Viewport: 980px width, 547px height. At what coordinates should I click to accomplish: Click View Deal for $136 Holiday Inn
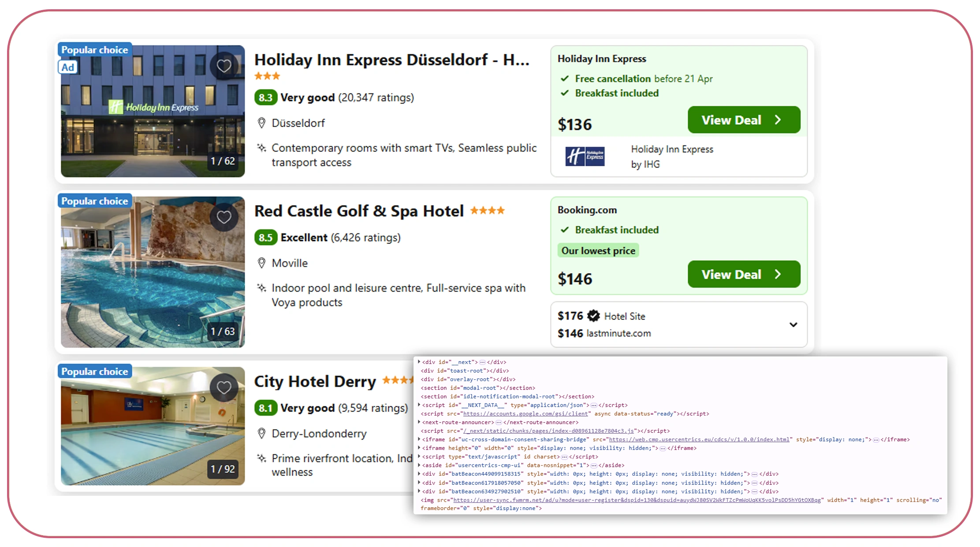(743, 120)
